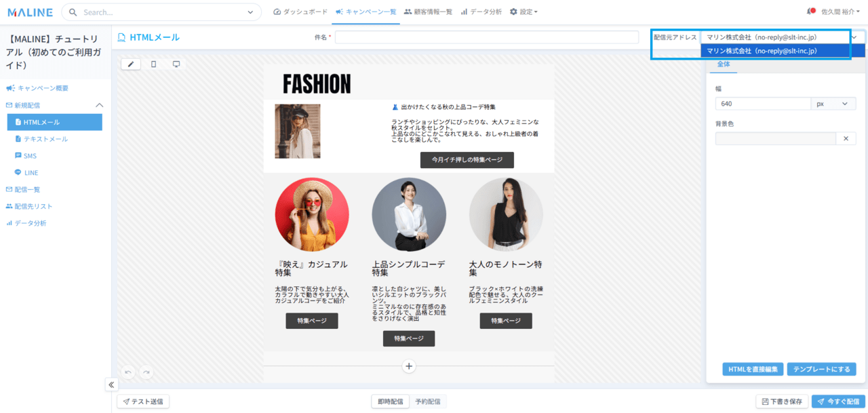This screenshot has width=868, height=413.
Task: Select 即時配信 delivery mode
Action: click(x=390, y=401)
